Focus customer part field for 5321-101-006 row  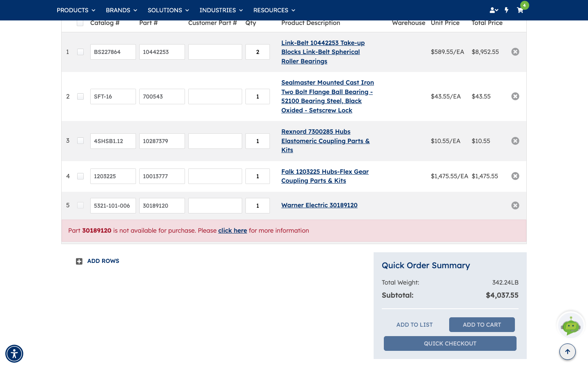[215, 206]
